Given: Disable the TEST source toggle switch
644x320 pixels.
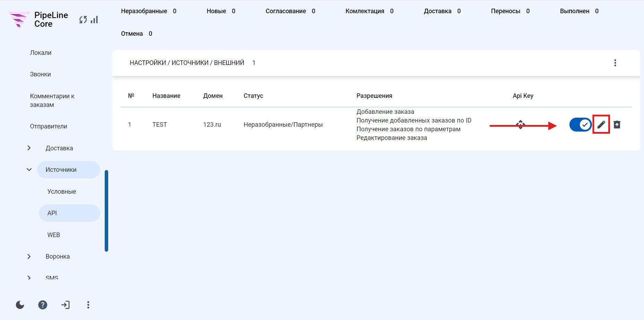Looking at the screenshot, I should tap(581, 125).
